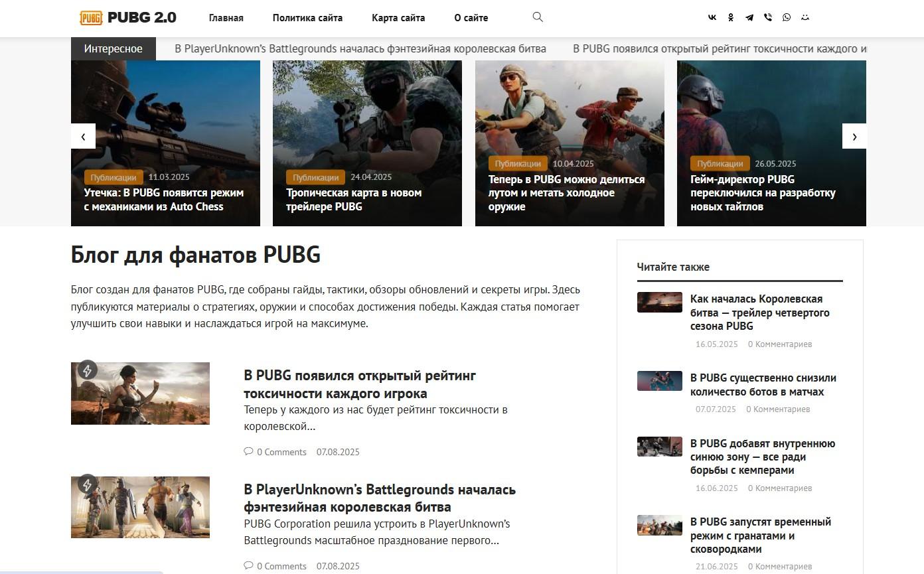924x574 pixels.
Task: Open sidebar thumbnail for синюю зону article
Action: tap(660, 447)
